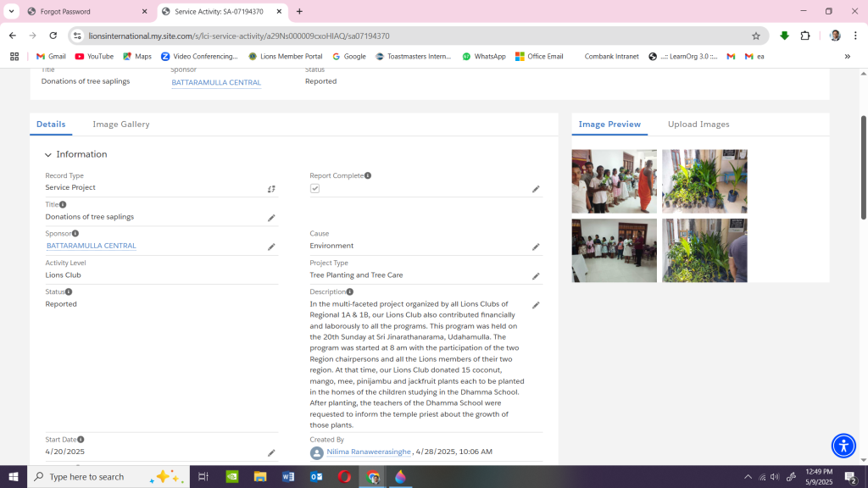The width and height of the screenshot is (868, 488).
Task: Click the Windows taskbar search box
Action: tap(108, 476)
